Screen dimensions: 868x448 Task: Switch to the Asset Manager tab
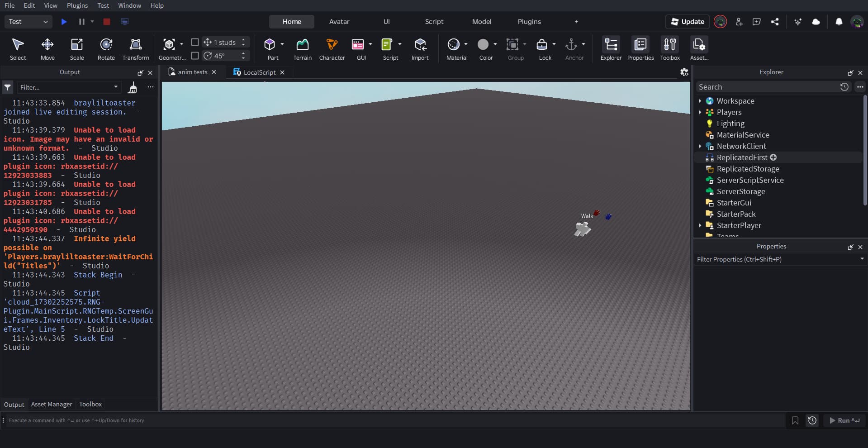(52, 405)
